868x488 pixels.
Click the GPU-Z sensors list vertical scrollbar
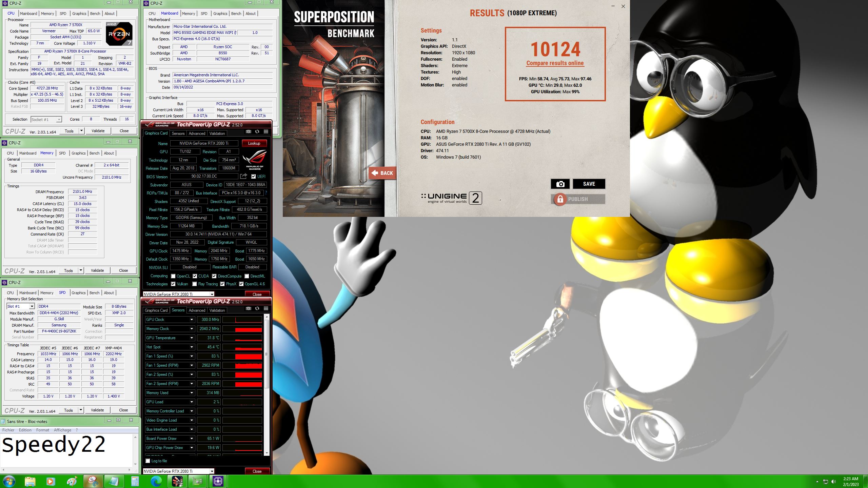coord(267,385)
